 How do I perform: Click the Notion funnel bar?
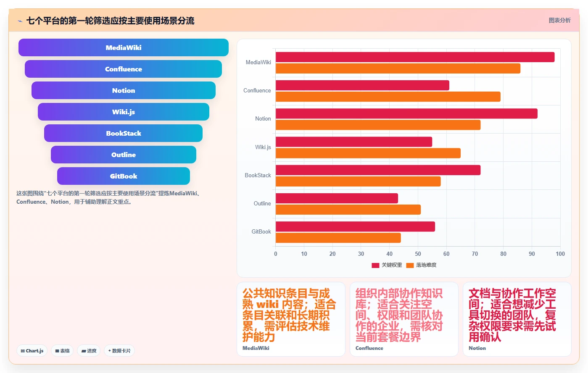coord(124,90)
